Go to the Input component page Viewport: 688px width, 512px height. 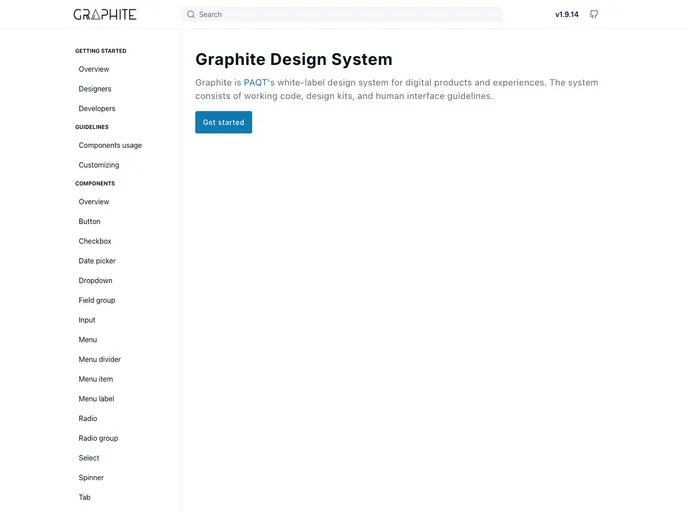87,320
